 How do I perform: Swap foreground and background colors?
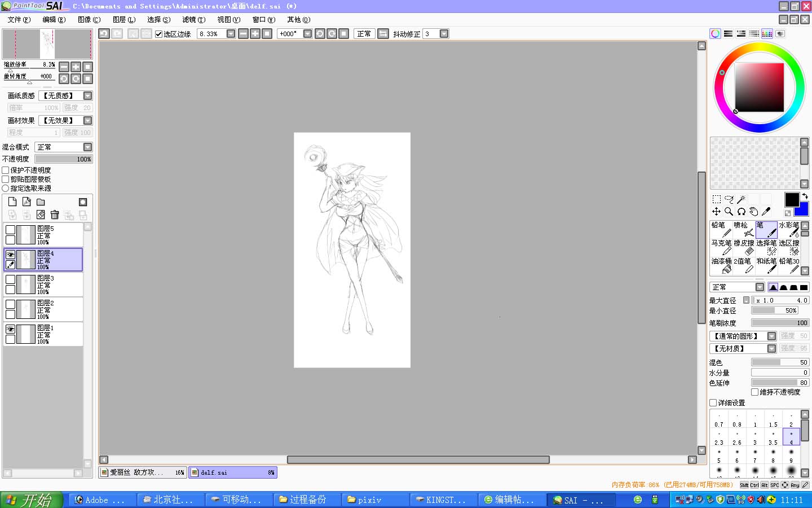(x=805, y=196)
